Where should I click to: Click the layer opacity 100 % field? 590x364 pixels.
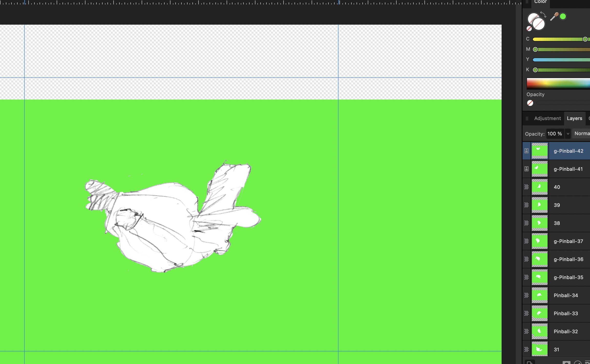pos(555,134)
